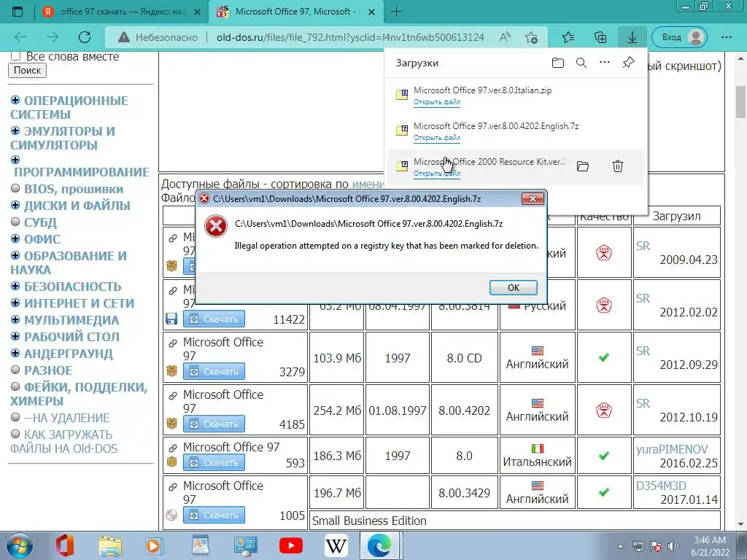Expand ДИСКИ И ФАЙЛЫ category
Viewport: 747px width, 560px height.
click(x=15, y=205)
